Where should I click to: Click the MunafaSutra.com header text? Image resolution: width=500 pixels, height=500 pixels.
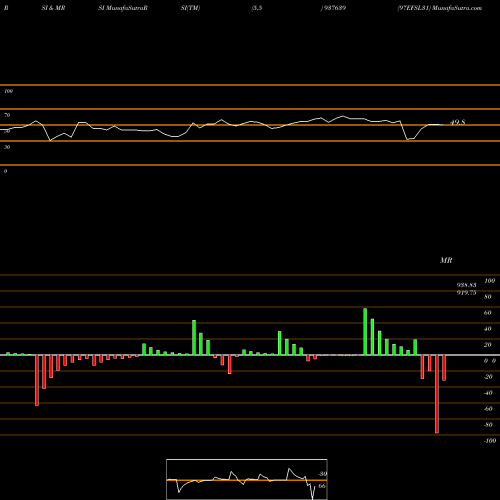click(457, 8)
